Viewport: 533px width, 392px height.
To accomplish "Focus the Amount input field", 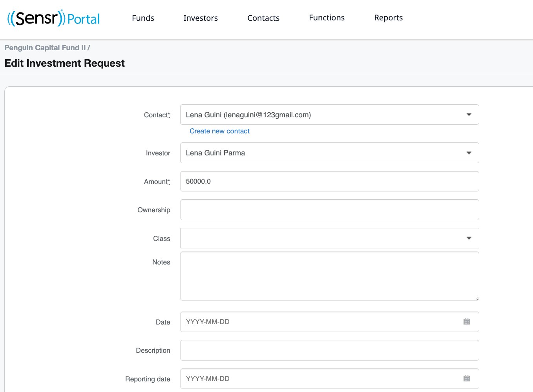I will [x=329, y=181].
